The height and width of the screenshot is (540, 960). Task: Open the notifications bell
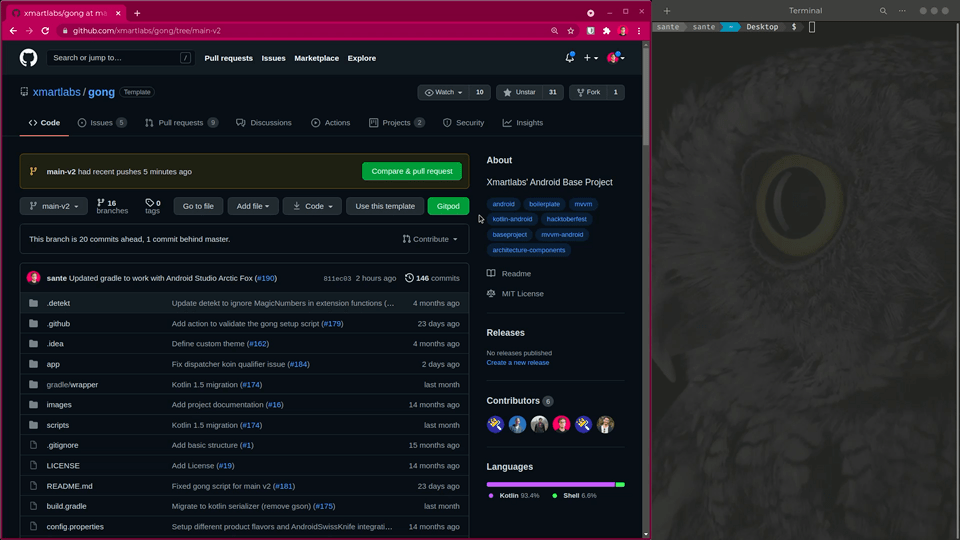tap(569, 58)
